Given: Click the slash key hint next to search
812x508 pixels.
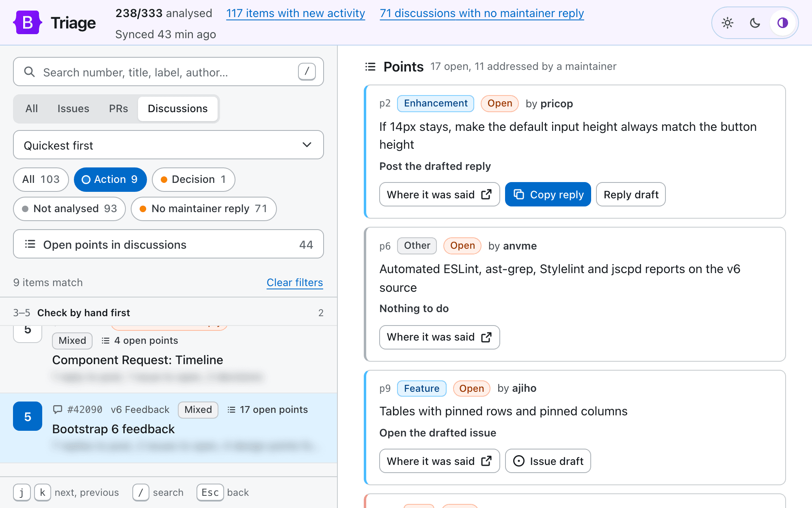Looking at the screenshot, I should pyautogui.click(x=141, y=493).
